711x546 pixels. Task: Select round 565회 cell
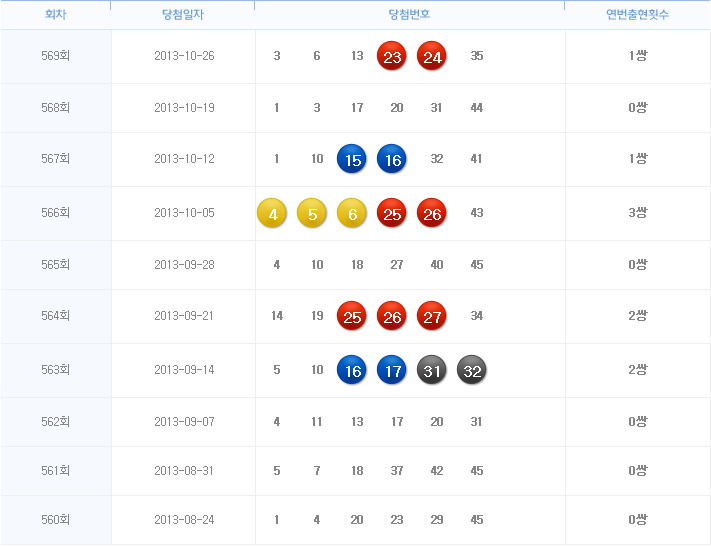point(55,264)
